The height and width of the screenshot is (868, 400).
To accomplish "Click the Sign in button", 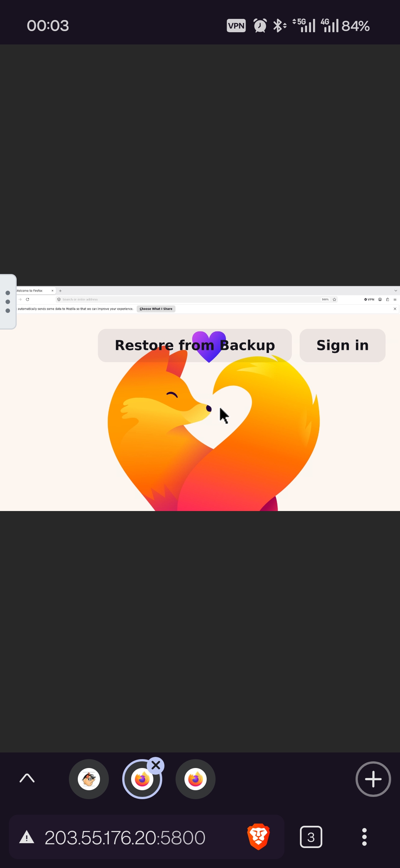I will tap(343, 345).
